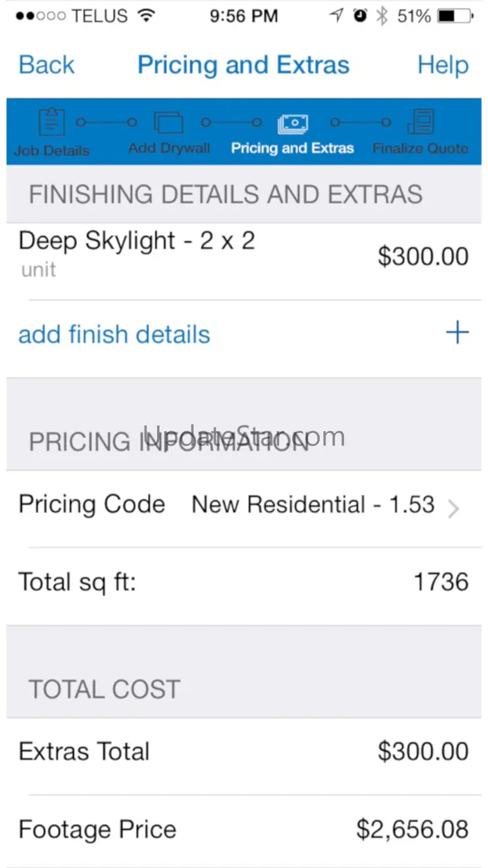Tap the Bluetooth status icon
This screenshot has width=488, height=868.
(x=381, y=16)
